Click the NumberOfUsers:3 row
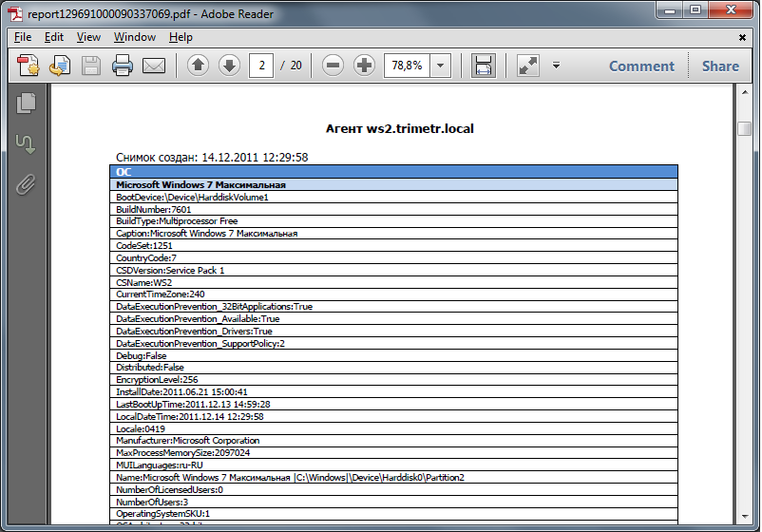This screenshot has height=532, width=762. tap(393, 502)
